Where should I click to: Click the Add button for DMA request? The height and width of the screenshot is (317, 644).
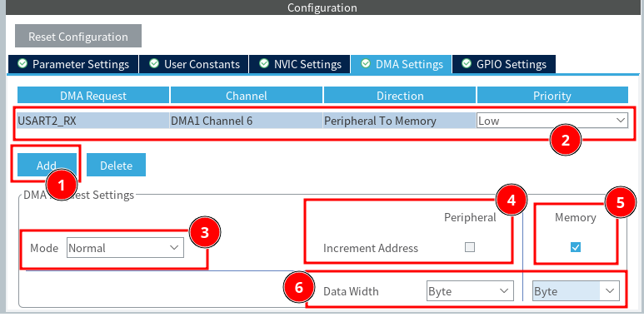tap(47, 166)
